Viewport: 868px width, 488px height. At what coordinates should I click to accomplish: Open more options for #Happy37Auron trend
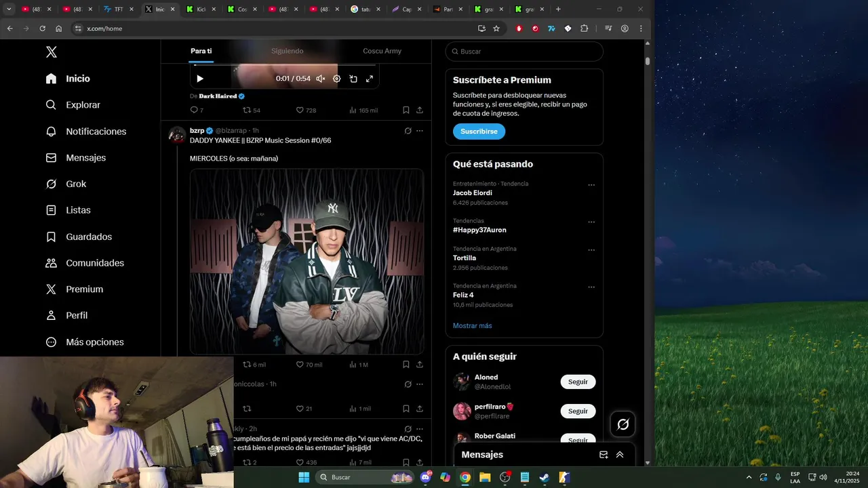[591, 222]
